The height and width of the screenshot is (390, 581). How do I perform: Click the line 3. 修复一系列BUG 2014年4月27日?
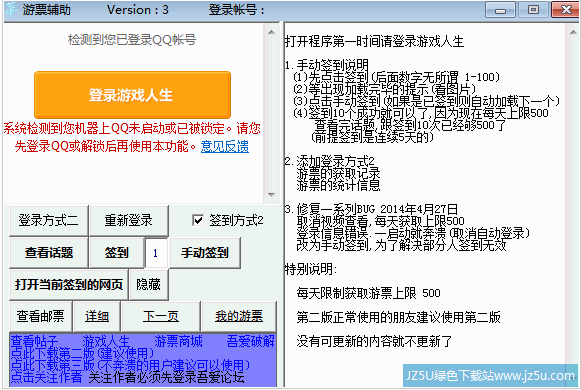(371, 209)
